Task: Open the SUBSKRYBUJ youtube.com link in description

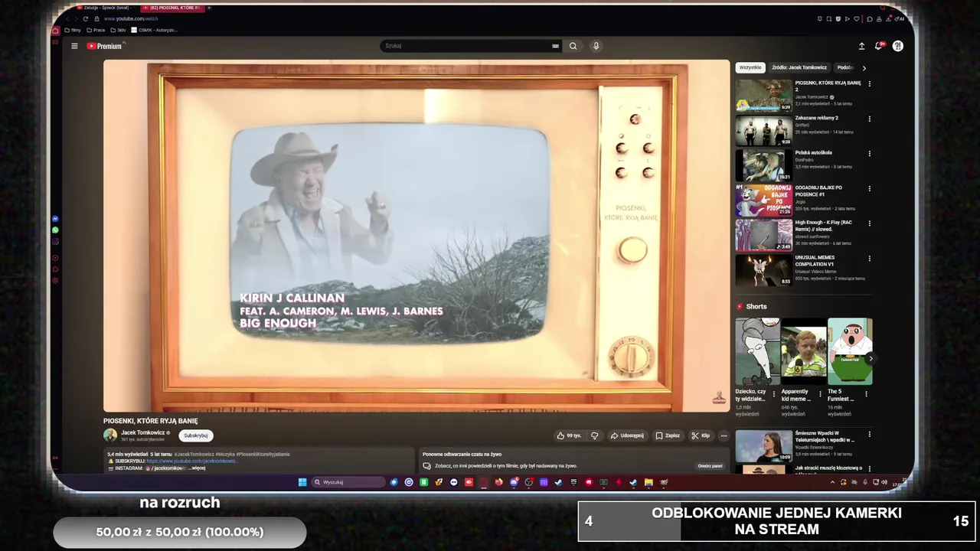Action: [191, 461]
